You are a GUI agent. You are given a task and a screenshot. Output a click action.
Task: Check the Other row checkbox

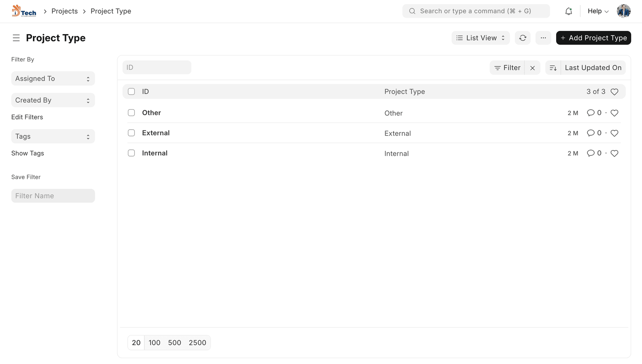(x=131, y=113)
